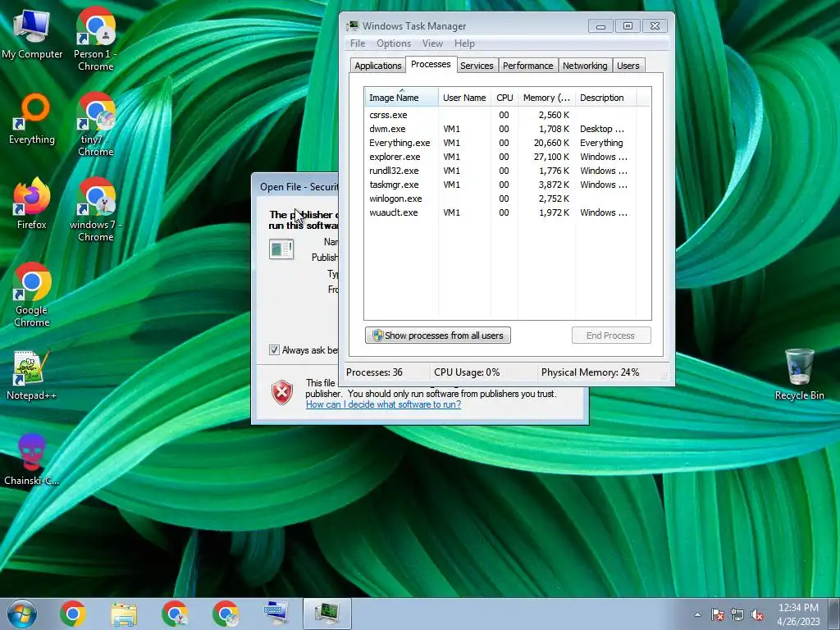
Task: Open Google Chrome desktop icon
Action: (x=32, y=294)
